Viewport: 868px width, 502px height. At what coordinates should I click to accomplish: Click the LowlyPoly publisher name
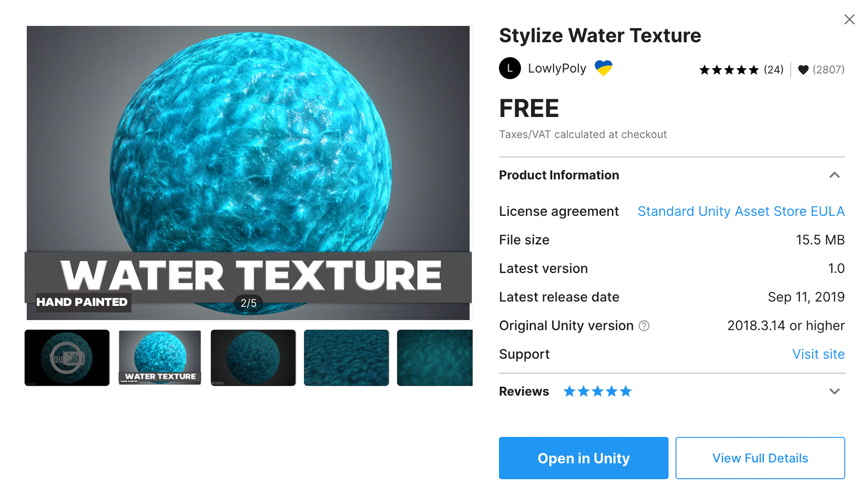pos(557,68)
